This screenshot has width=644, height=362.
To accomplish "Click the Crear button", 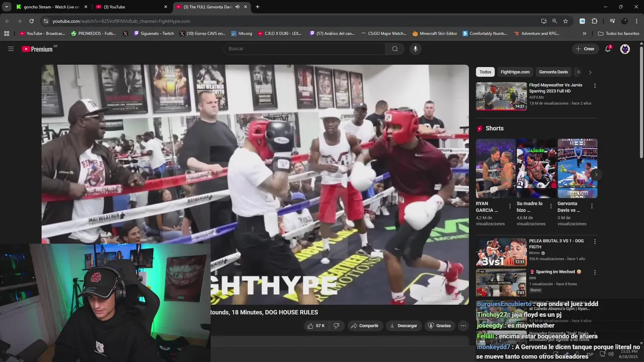I will click(x=585, y=49).
